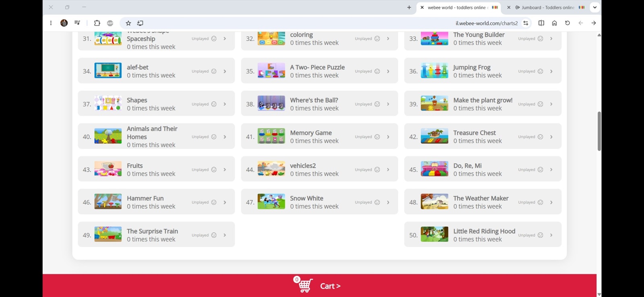Reload the page with the refresh icon

click(x=568, y=23)
